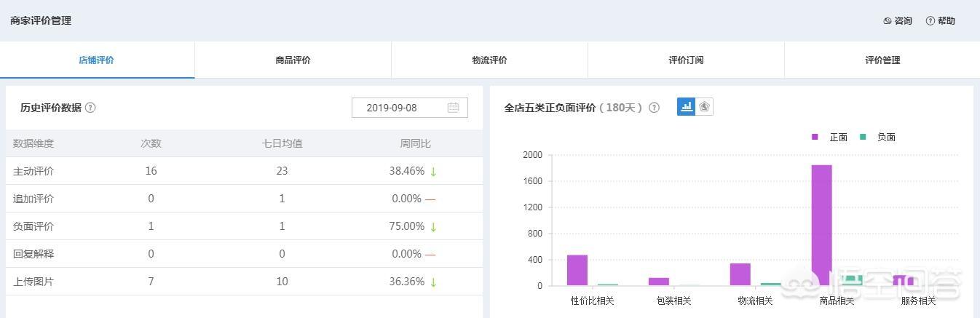Click the green down arrow in 负面评价 row
Image resolution: width=980 pixels, height=318 pixels.
(x=433, y=227)
